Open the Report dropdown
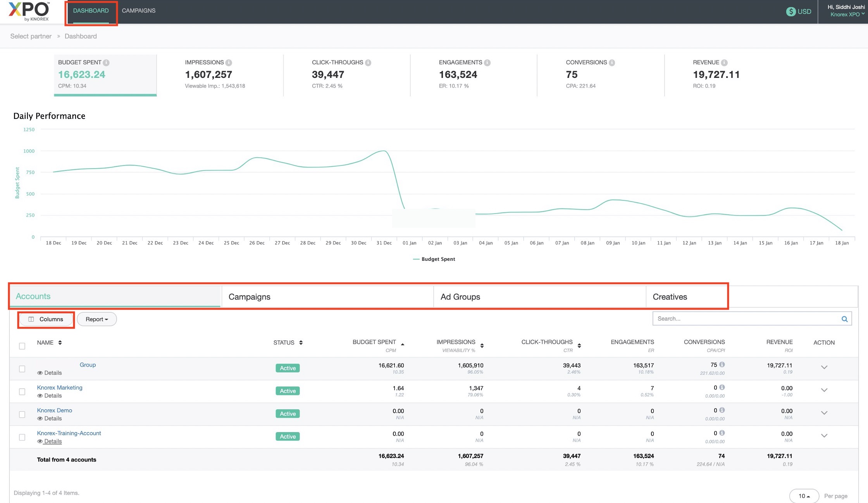 (96, 319)
